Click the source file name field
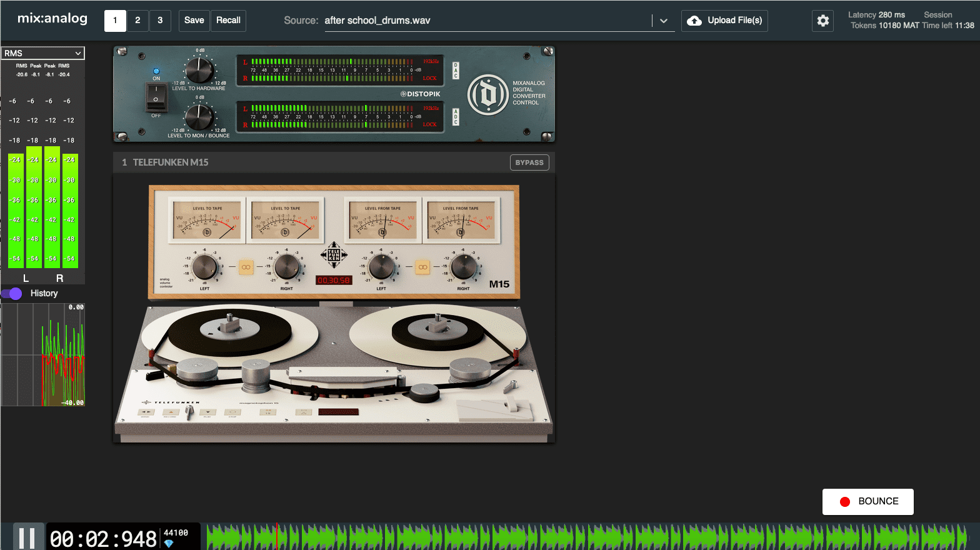Image resolution: width=980 pixels, height=550 pixels. 487,21
